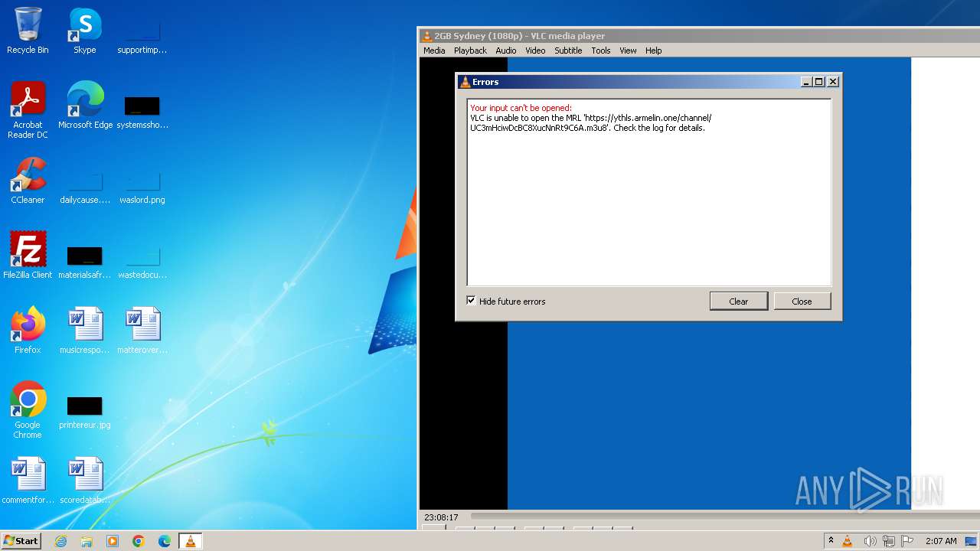Maximize the Errors dialog
Screen dimensions: 980x551
(819, 82)
